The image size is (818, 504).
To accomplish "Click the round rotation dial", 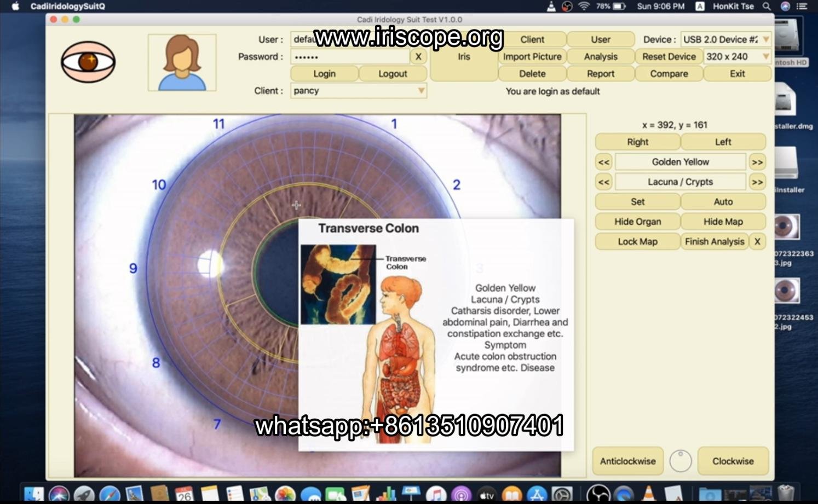I will tap(681, 461).
